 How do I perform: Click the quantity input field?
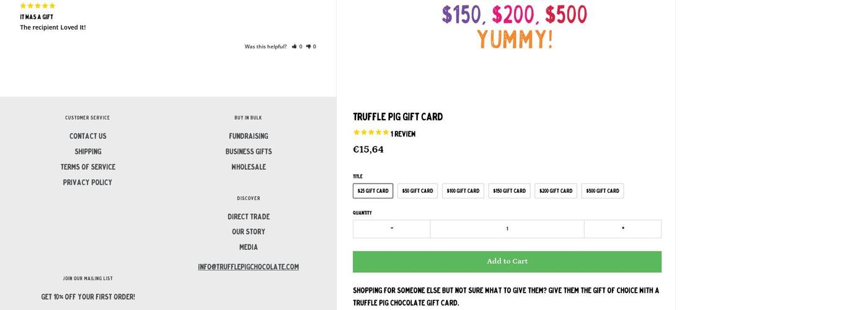(x=507, y=229)
